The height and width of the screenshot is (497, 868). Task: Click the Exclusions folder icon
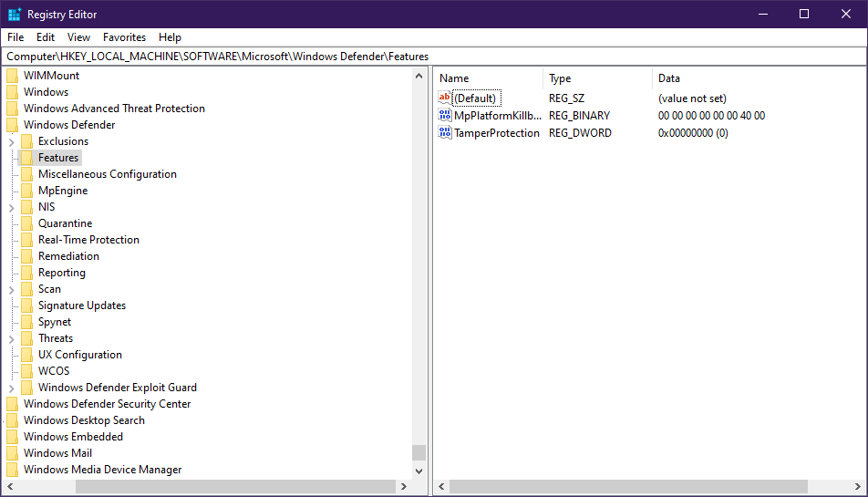pyautogui.click(x=26, y=141)
